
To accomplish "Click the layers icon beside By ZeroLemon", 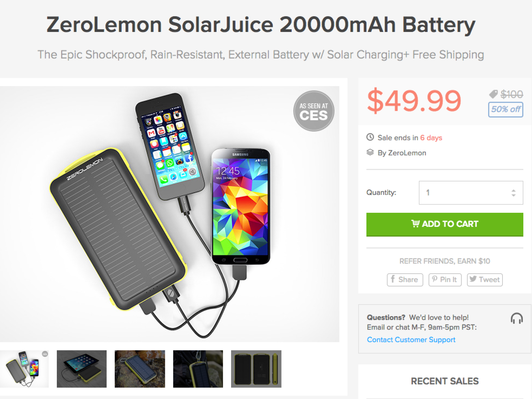I will click(370, 152).
